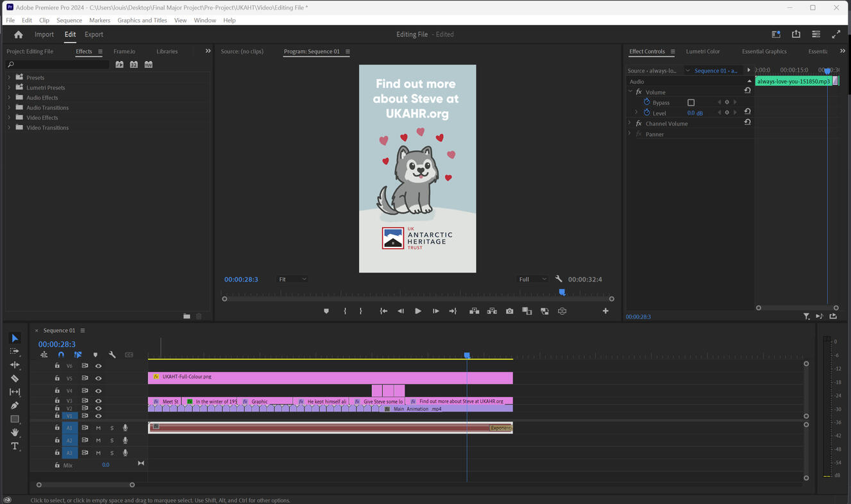
Task: Click the Export workspace button
Action: (x=94, y=35)
